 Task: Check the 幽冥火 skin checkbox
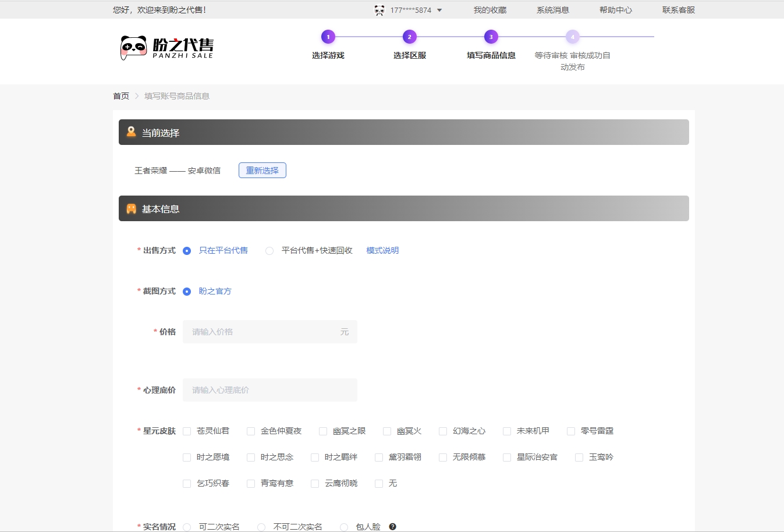(x=387, y=431)
